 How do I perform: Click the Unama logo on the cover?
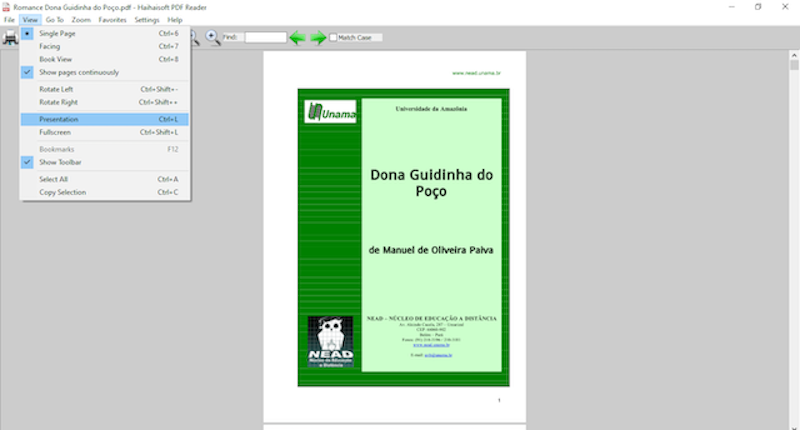pos(330,112)
